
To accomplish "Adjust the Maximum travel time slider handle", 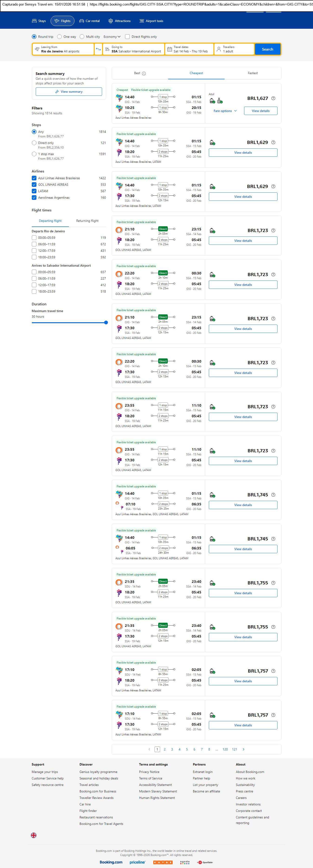I will [106, 322].
